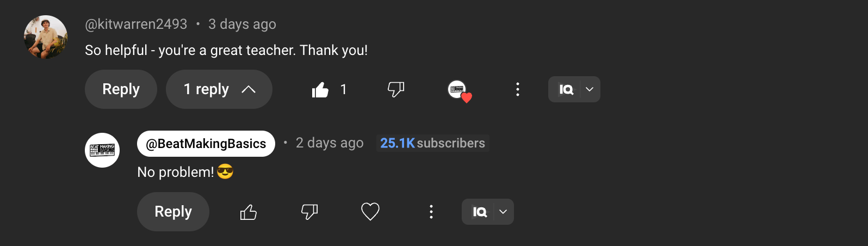Heart the "No problem!" reply
868x246 pixels.
coord(370,212)
